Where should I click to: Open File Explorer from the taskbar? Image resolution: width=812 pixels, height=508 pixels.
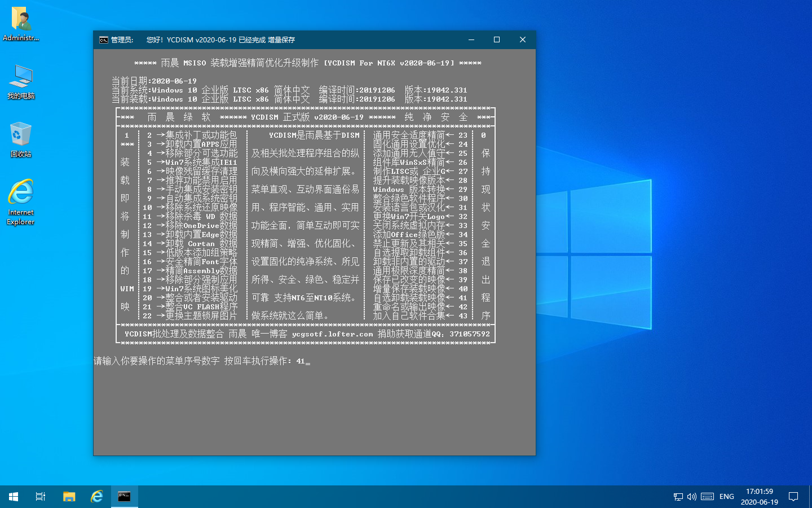pyautogui.click(x=69, y=497)
